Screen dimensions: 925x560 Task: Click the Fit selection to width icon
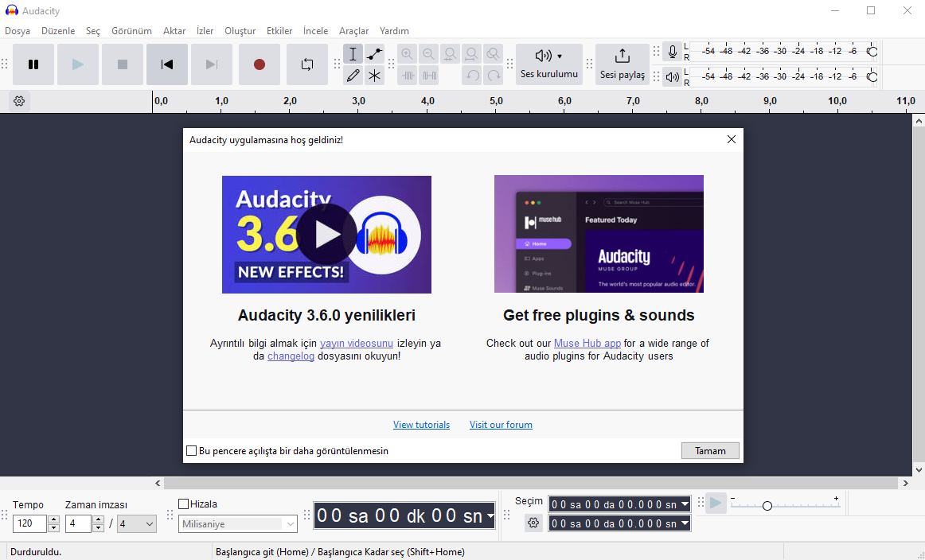click(x=450, y=54)
